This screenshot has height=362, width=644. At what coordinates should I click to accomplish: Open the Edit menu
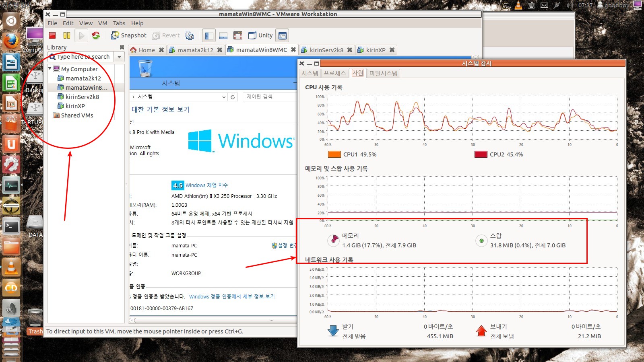pos(68,23)
